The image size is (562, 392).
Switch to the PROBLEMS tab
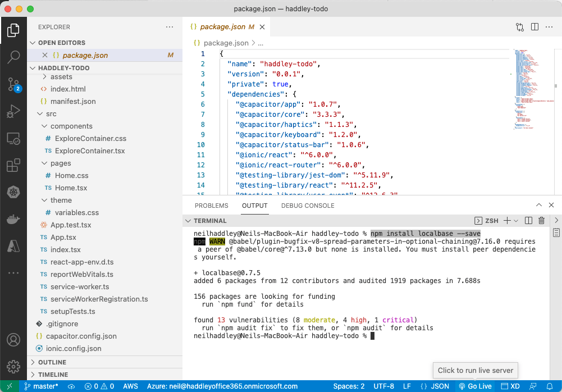211,206
